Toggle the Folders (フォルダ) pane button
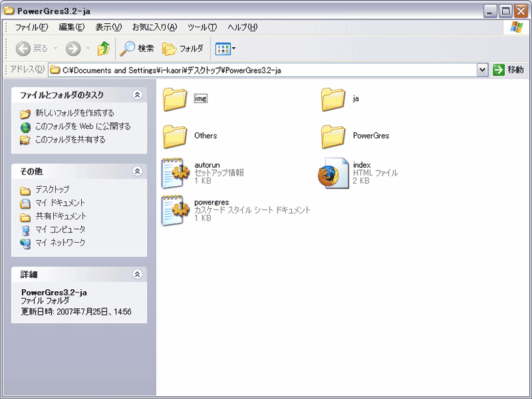Viewport: 532px width, 399px height. click(183, 48)
